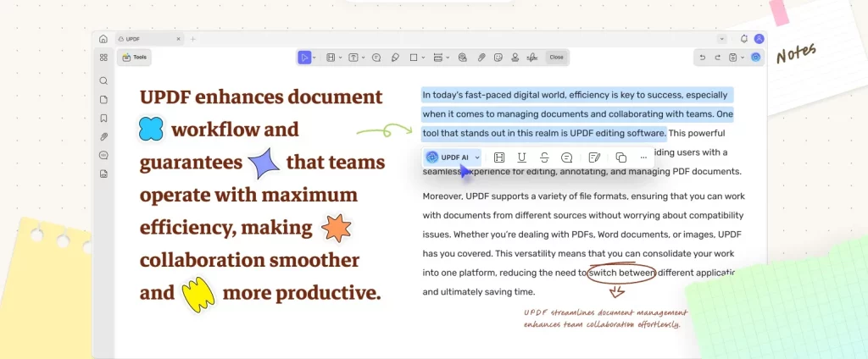The width and height of the screenshot is (868, 359).
Task: Expand the rectangle shape tool dropdown arrow
Action: point(424,58)
